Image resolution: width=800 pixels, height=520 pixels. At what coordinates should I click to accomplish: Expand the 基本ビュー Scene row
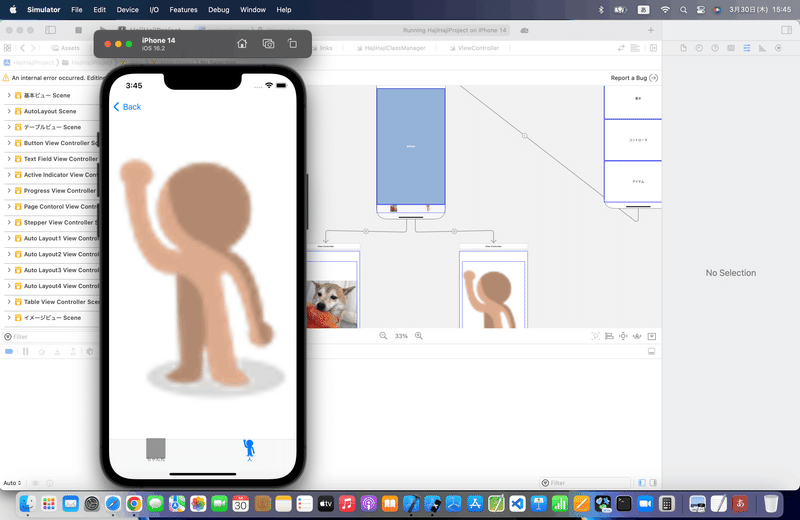pos(9,95)
